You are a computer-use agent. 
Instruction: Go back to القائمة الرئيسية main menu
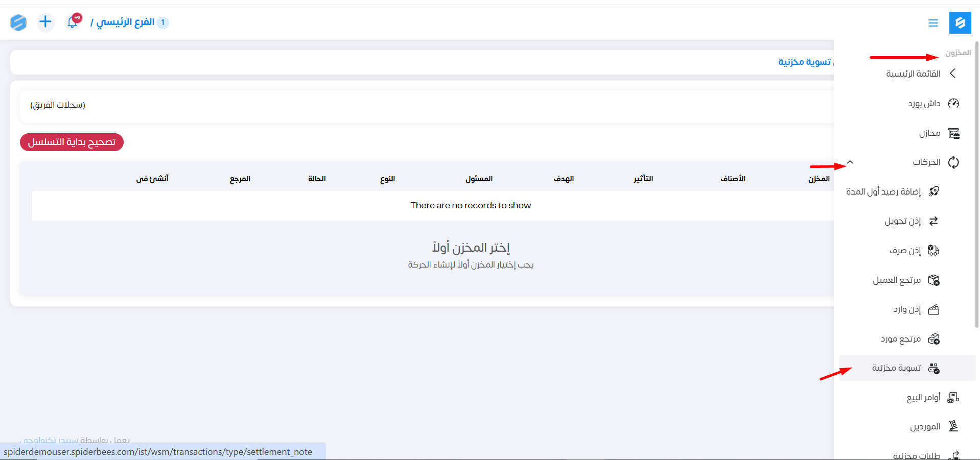coord(913,74)
